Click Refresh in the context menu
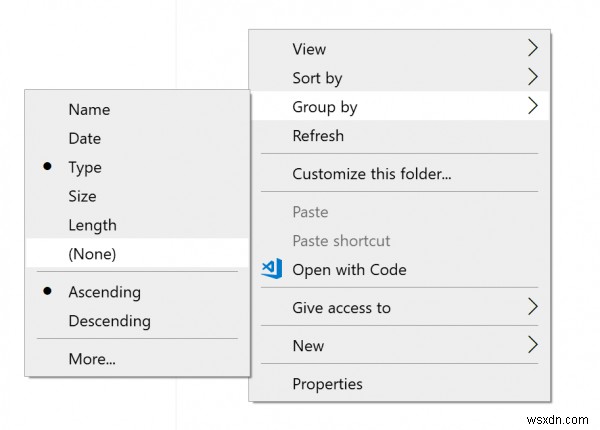 tap(318, 135)
